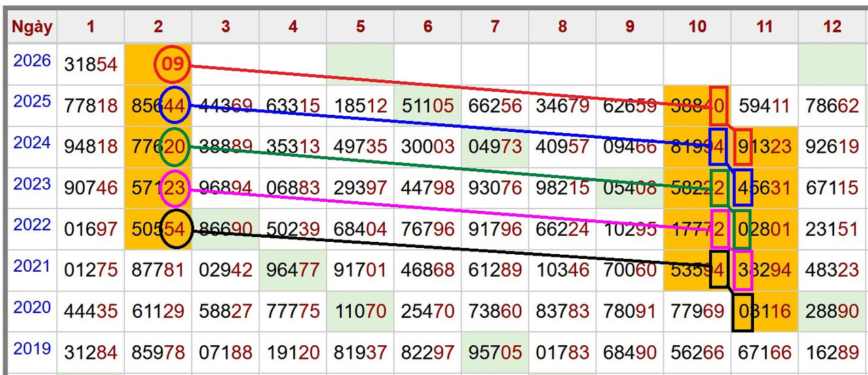The width and height of the screenshot is (868, 375).
Task: Click the 2019 year row label
Action: coord(33,349)
